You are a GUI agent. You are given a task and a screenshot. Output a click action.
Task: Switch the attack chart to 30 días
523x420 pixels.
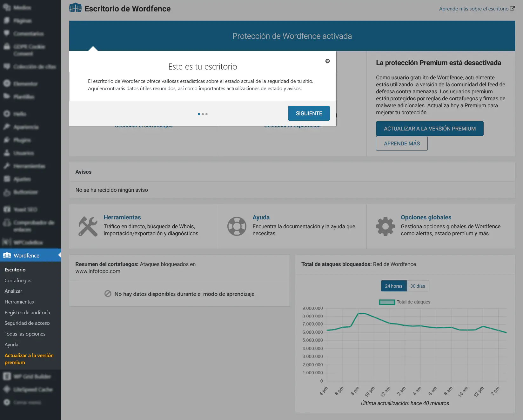pyautogui.click(x=417, y=286)
